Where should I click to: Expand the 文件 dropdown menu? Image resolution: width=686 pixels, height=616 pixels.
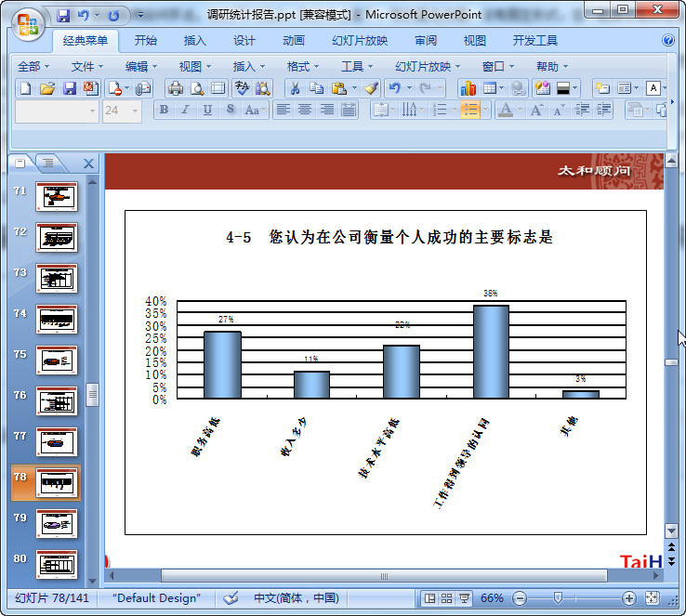pyautogui.click(x=87, y=67)
